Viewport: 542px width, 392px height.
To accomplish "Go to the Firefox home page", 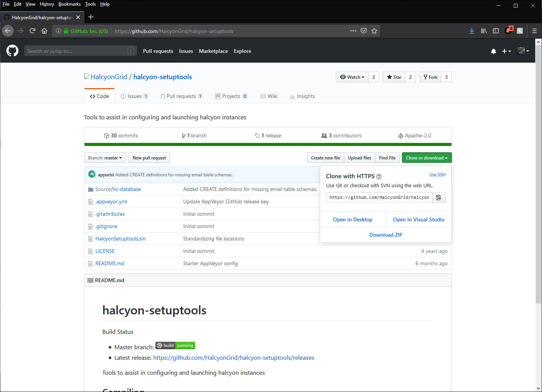I will tap(44, 31).
